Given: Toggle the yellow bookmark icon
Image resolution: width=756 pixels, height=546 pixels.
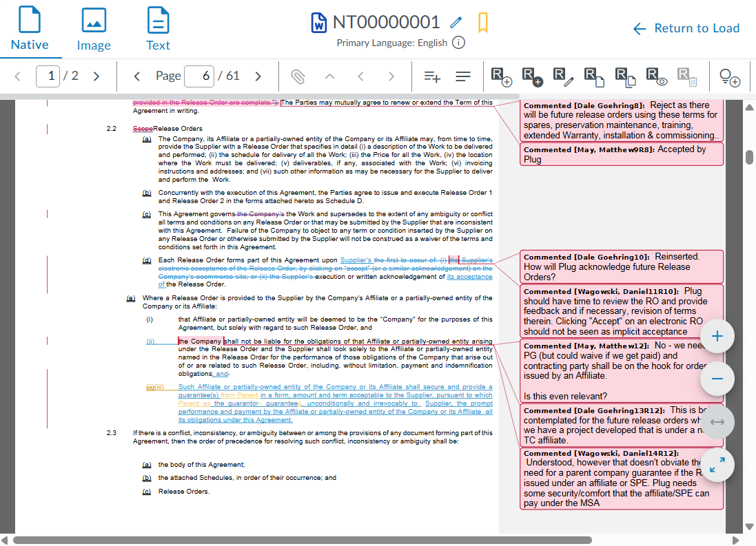Looking at the screenshot, I should pyautogui.click(x=483, y=23).
